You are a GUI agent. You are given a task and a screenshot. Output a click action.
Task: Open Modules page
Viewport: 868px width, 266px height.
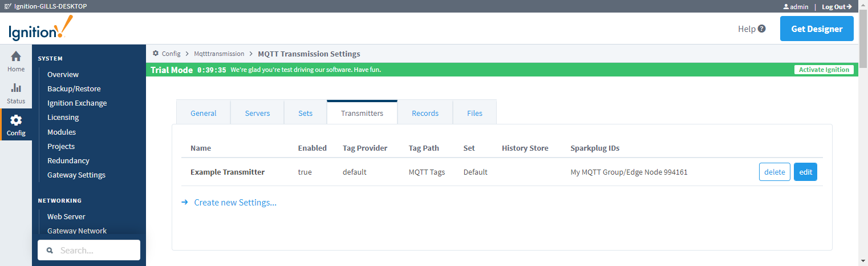click(x=62, y=132)
